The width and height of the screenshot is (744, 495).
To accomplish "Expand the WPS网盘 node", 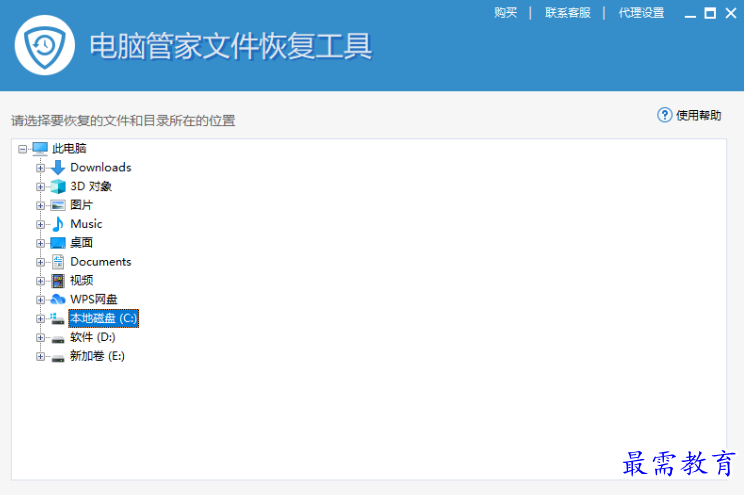I will [x=40, y=299].
